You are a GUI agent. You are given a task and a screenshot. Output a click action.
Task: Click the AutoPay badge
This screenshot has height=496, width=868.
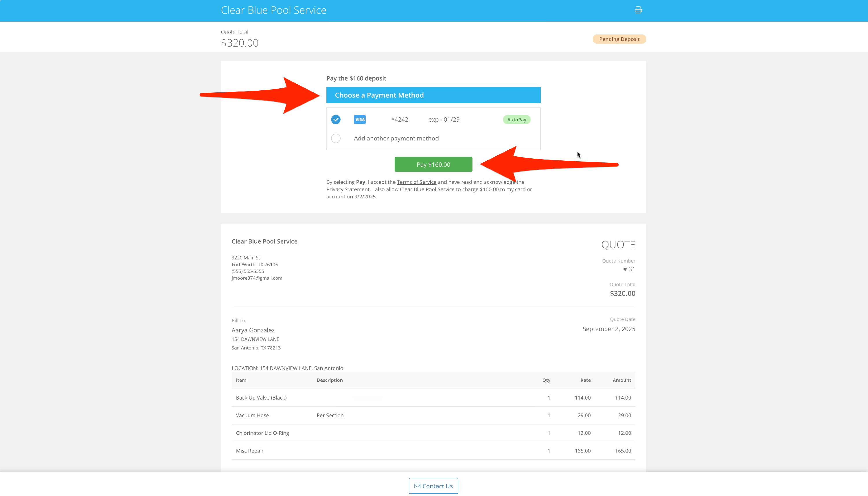click(517, 120)
